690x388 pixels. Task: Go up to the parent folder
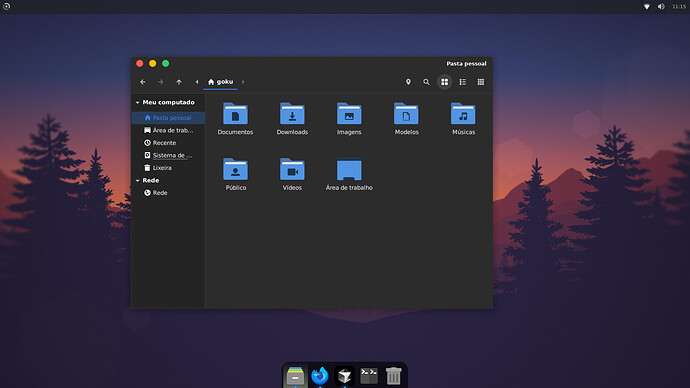coord(179,82)
